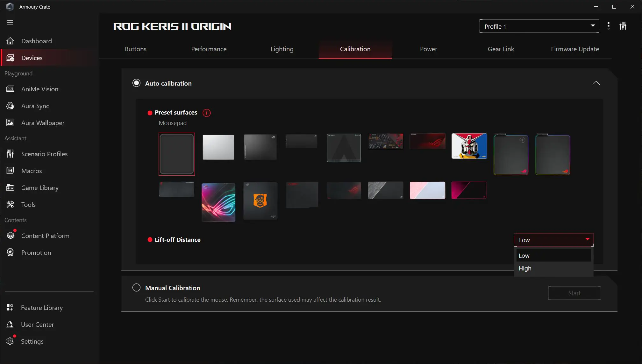Open the hamburger navigation menu
The height and width of the screenshot is (364, 642).
[10, 23]
